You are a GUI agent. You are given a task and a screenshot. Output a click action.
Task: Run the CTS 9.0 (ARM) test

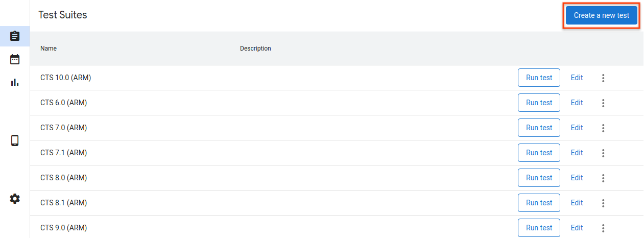coord(539,228)
